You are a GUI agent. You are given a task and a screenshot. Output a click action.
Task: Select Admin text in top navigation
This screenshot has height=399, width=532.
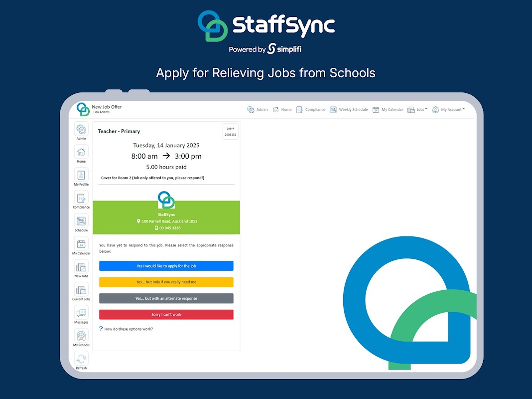[x=262, y=110]
